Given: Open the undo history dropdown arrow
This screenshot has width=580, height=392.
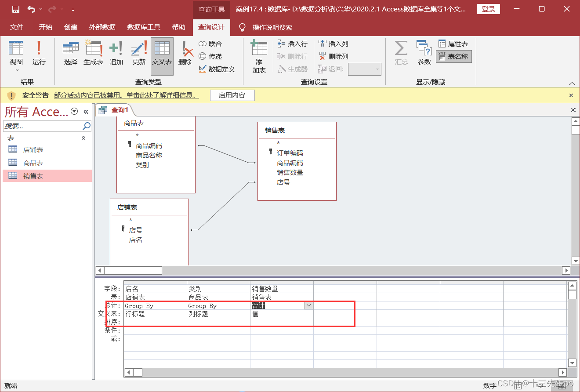Looking at the screenshot, I should (x=41, y=9).
